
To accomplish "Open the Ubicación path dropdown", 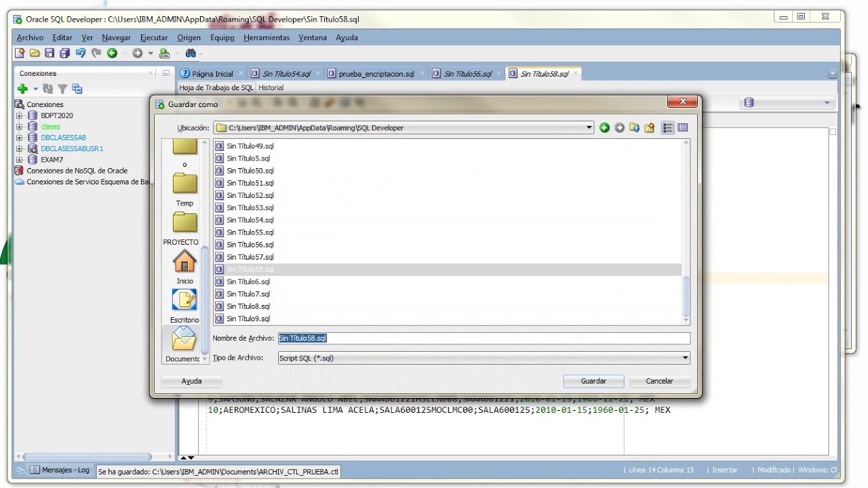I will point(589,127).
